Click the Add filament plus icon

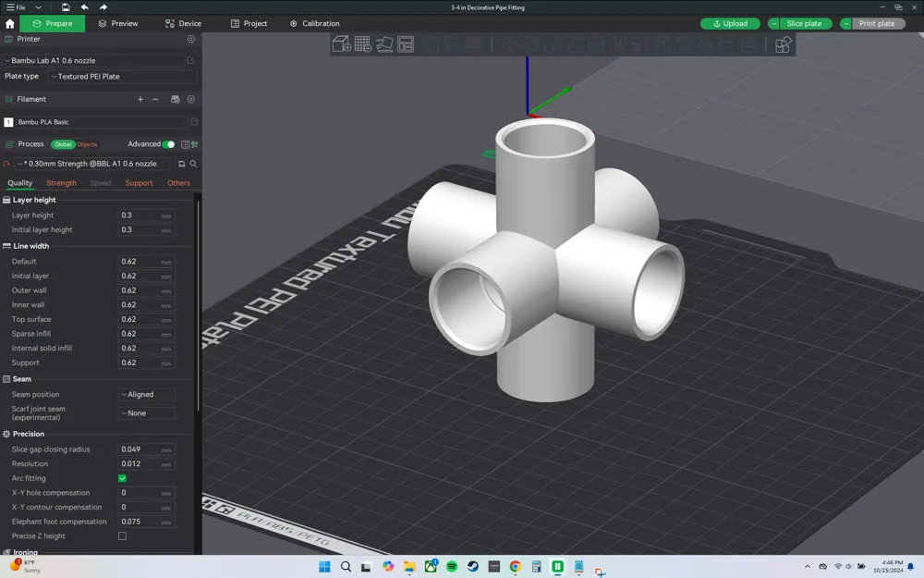pos(140,99)
